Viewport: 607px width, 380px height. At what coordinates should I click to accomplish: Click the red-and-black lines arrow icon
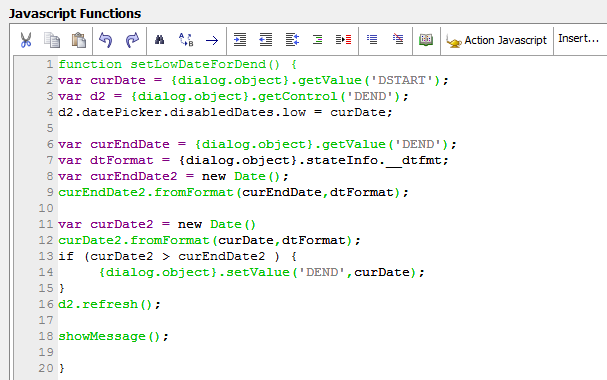pyautogui.click(x=343, y=39)
